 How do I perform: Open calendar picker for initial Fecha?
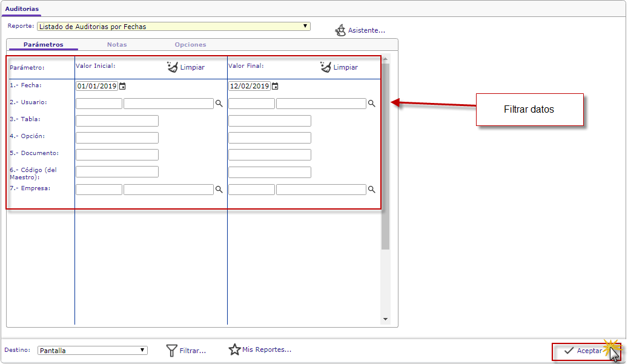tap(122, 86)
